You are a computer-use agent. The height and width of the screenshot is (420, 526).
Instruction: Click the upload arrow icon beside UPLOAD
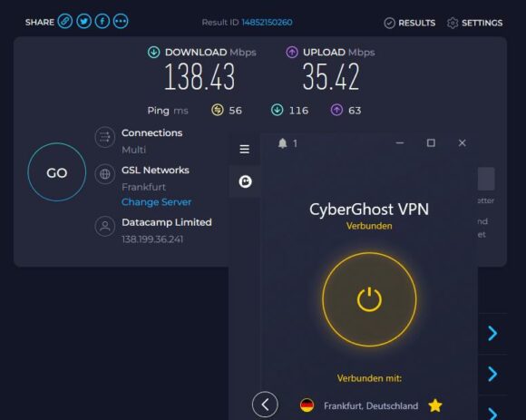[292, 53]
